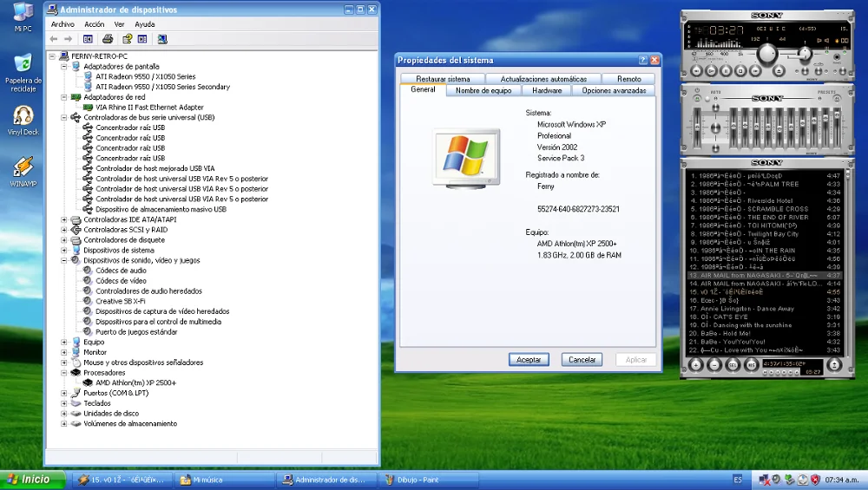This screenshot has height=490, width=868.
Task: Click the Aceptar button
Action: pos(529,360)
